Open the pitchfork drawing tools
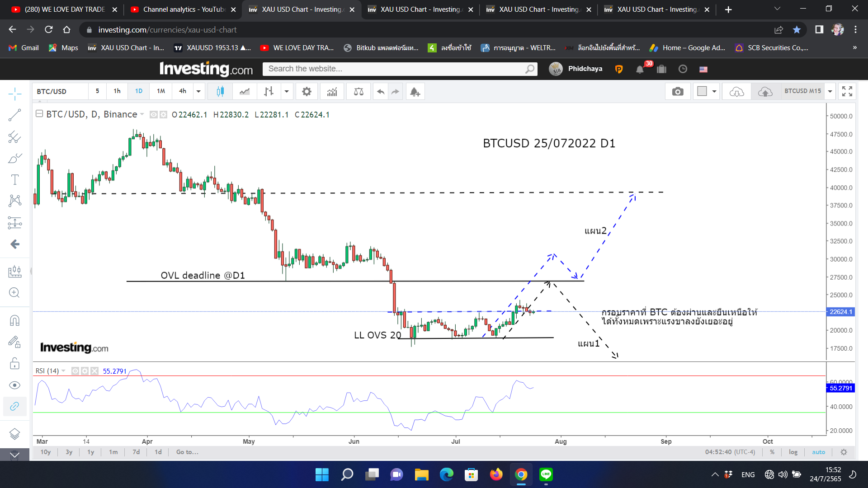This screenshot has height=488, width=868. [x=14, y=137]
